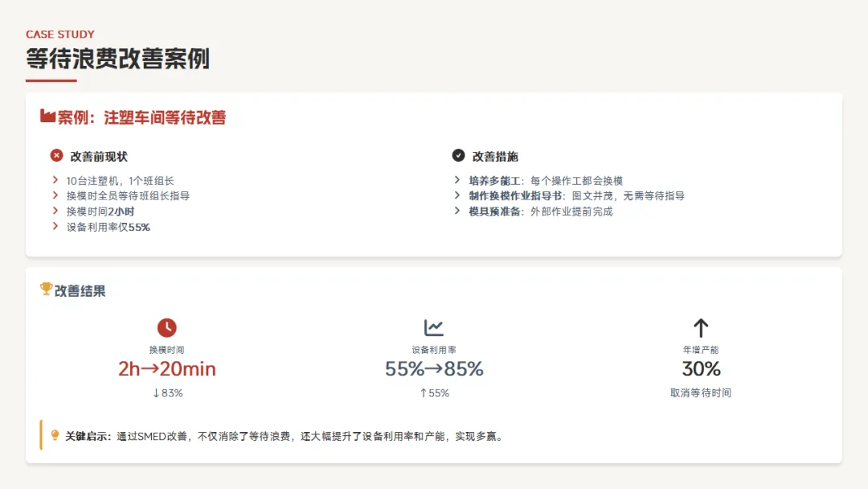Click the 55%→85% utilization figure
The width and height of the screenshot is (868, 489).
pos(434,369)
